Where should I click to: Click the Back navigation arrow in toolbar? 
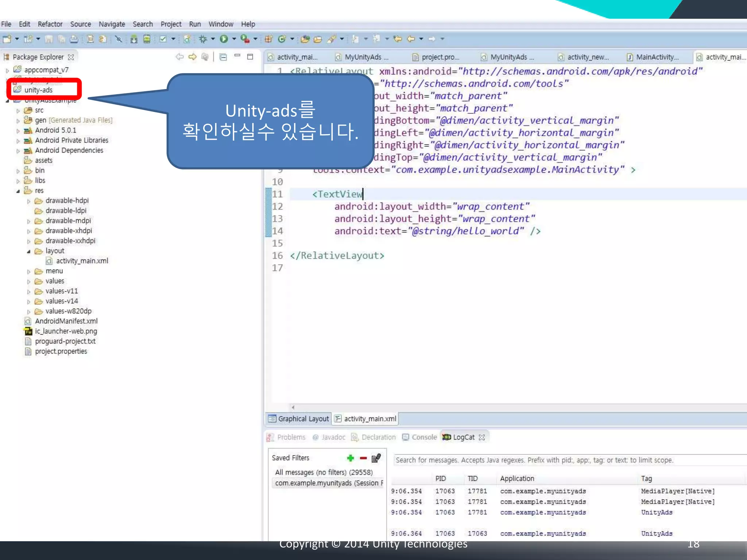(411, 39)
